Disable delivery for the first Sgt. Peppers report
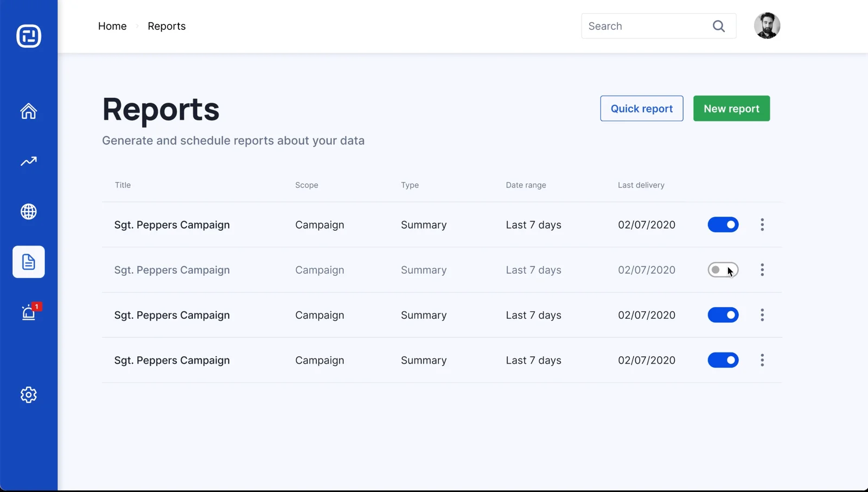The width and height of the screenshot is (868, 492). pyautogui.click(x=723, y=224)
